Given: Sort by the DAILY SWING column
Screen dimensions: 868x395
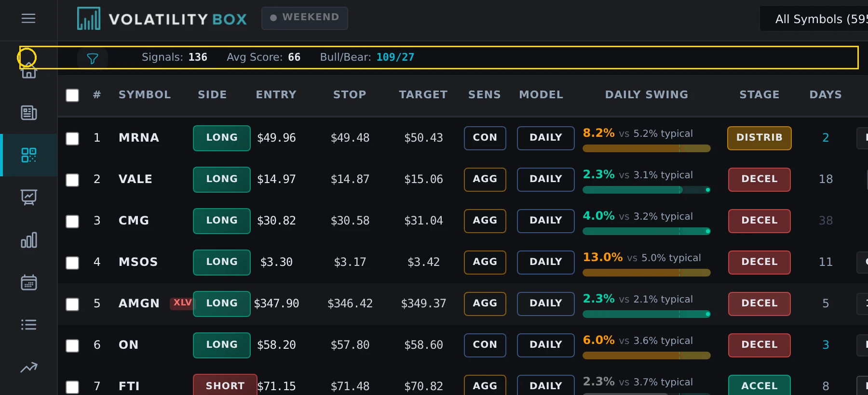Looking at the screenshot, I should [x=647, y=95].
